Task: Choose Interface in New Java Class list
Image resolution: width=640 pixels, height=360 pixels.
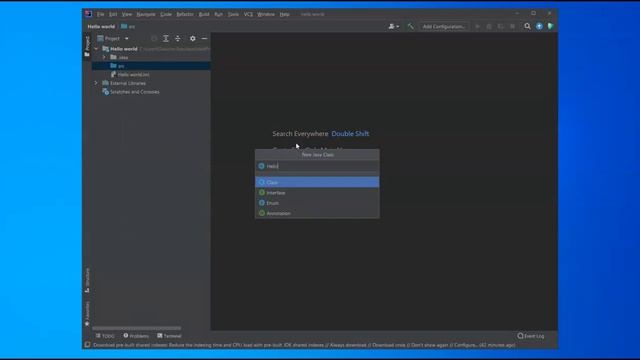Action: click(317, 193)
